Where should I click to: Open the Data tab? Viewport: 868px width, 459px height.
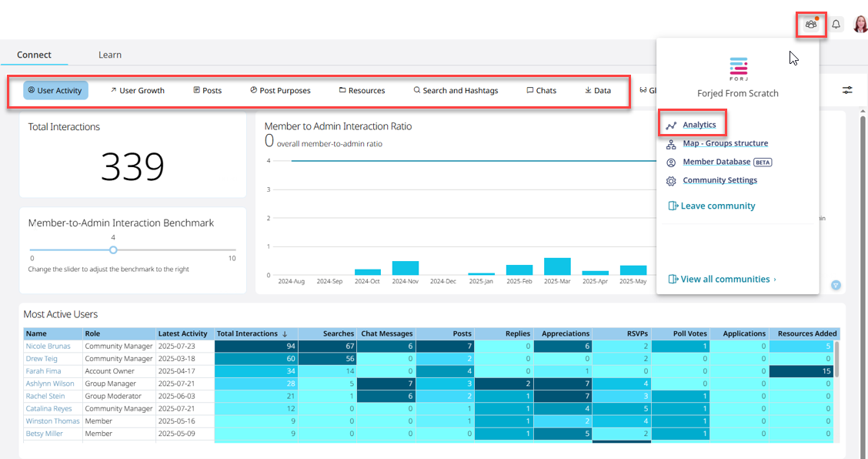(x=598, y=90)
